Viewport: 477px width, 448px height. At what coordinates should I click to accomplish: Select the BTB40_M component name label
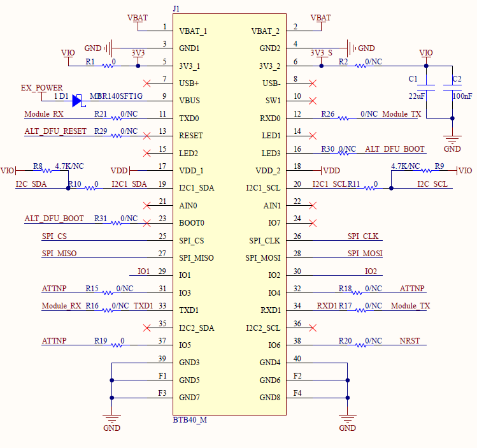click(x=190, y=420)
